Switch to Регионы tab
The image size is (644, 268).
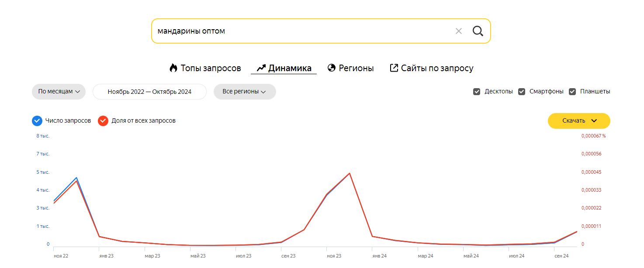point(356,68)
